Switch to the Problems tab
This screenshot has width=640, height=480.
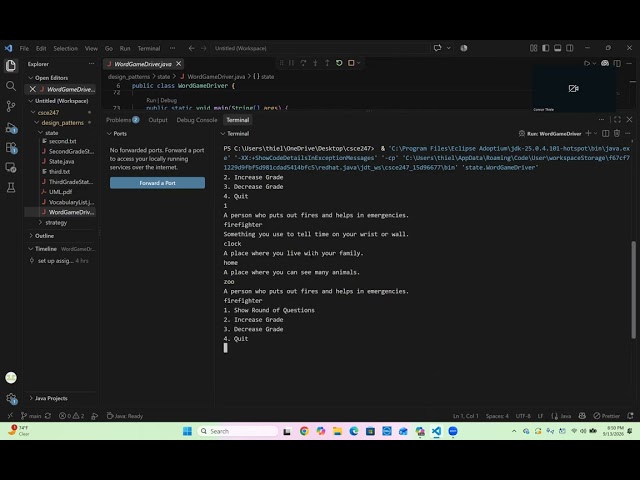point(122,120)
